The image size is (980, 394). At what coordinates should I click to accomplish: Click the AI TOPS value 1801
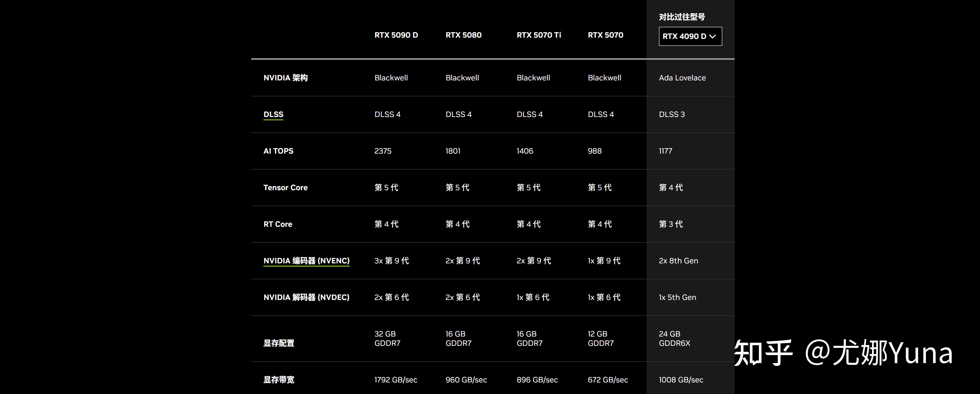pos(453,151)
